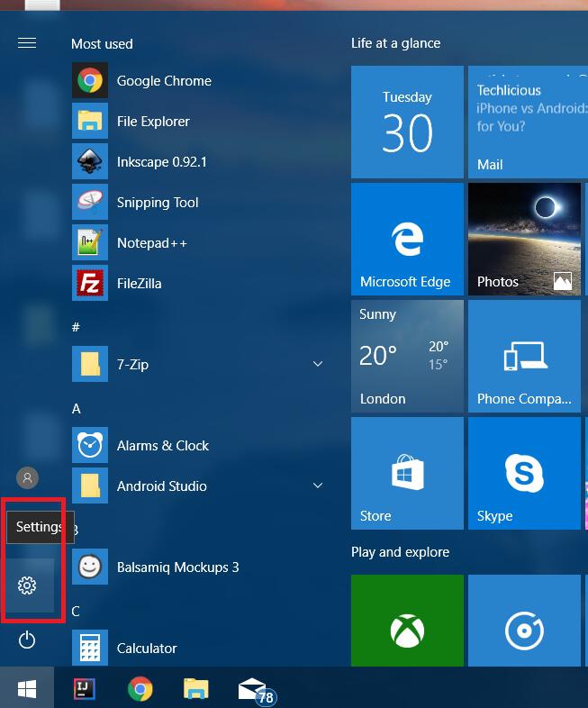Launch Balsamiq Mockups 3

point(199,567)
